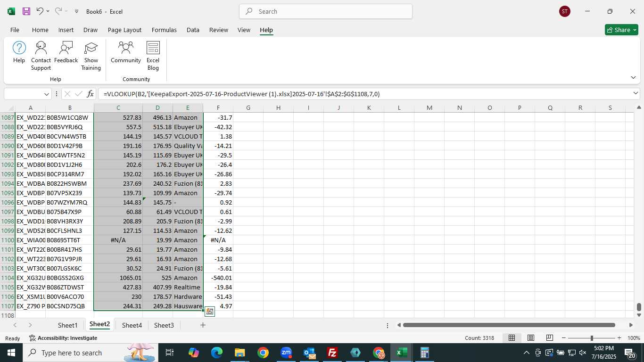This screenshot has height=362, width=644.
Task: Open the Excel Blog button
Action: (153, 56)
